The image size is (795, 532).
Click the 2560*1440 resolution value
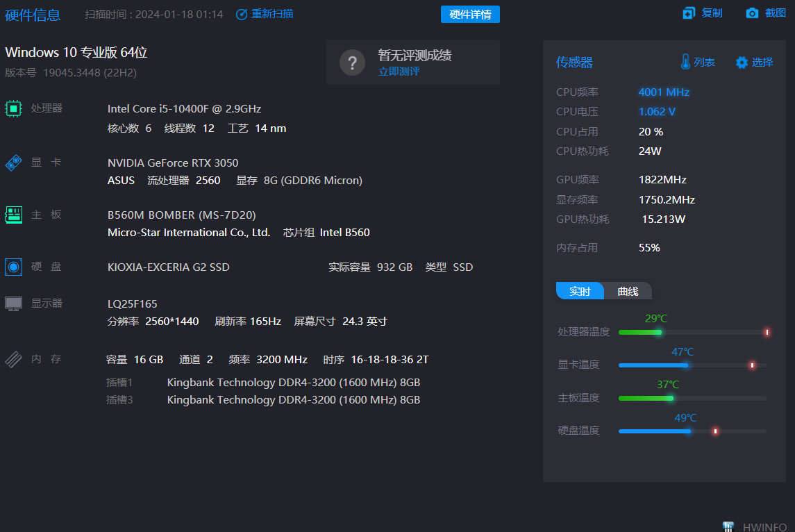click(172, 321)
